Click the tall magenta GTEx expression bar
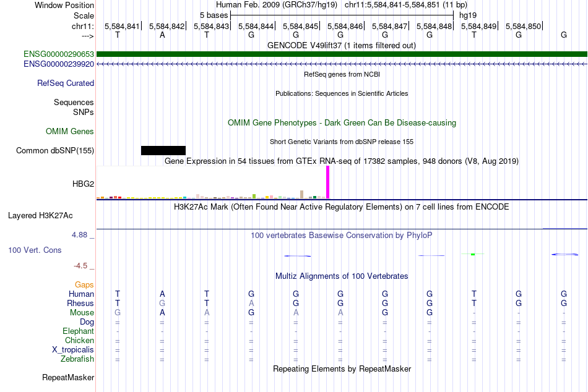 coord(328,182)
